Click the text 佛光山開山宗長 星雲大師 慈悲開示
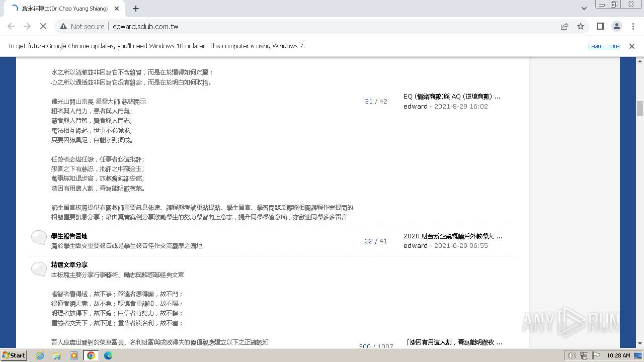The width and height of the screenshot is (644, 362). (x=99, y=102)
